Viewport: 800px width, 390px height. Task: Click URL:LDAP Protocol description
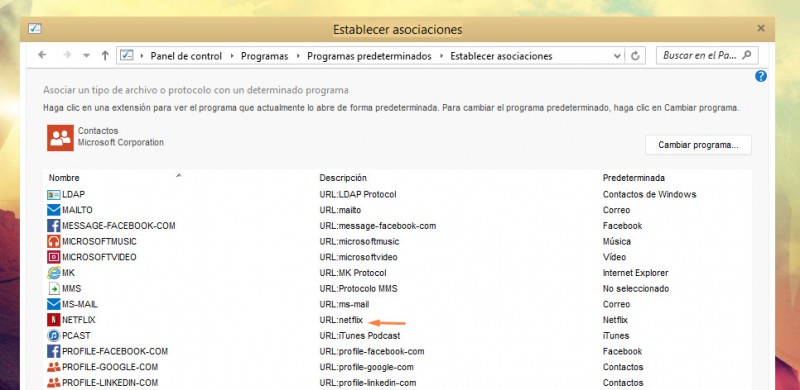[358, 194]
